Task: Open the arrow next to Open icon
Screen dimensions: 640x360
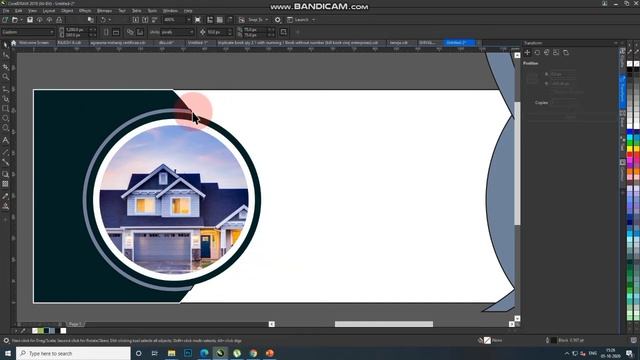Action: tap(21, 20)
